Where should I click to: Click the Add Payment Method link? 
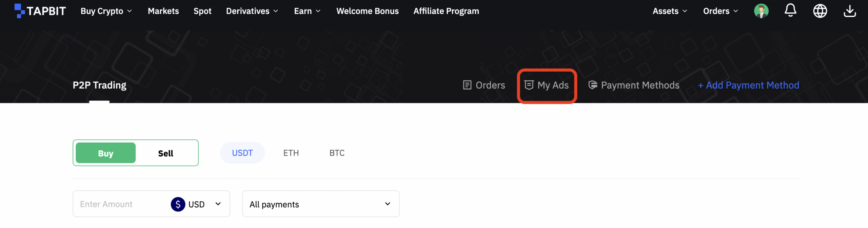748,85
